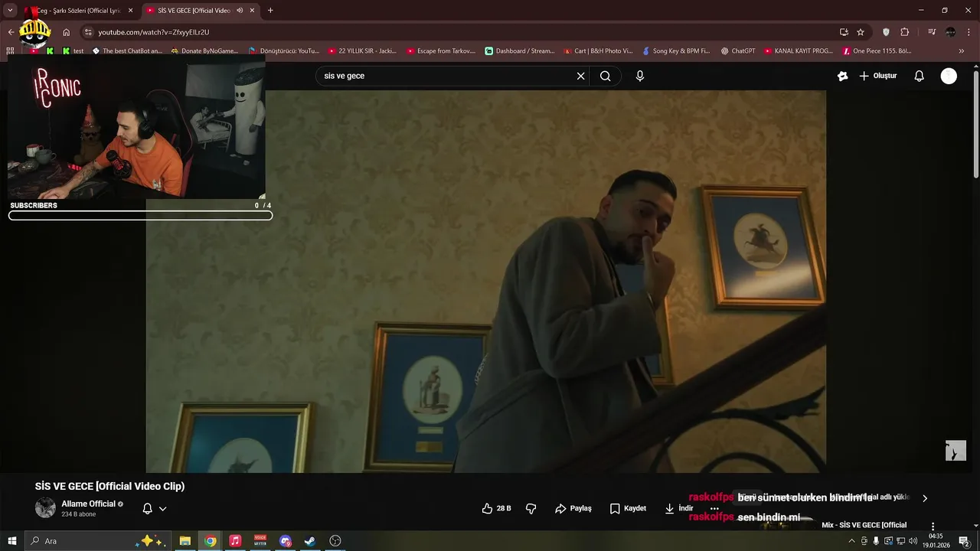Open the 'Dashboard / Stream...' bookmark
Viewport: 980px width, 551px height.
click(x=520, y=51)
